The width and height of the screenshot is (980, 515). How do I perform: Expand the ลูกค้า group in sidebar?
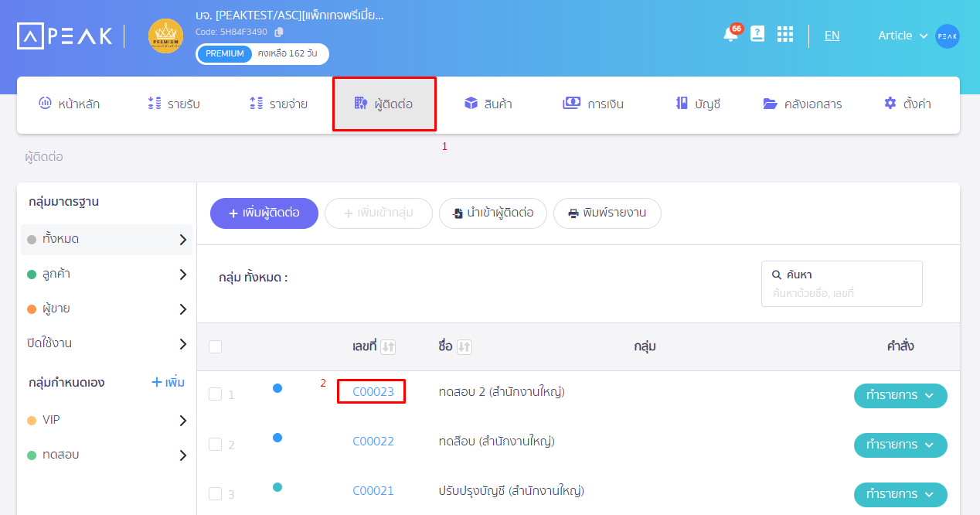pos(183,274)
